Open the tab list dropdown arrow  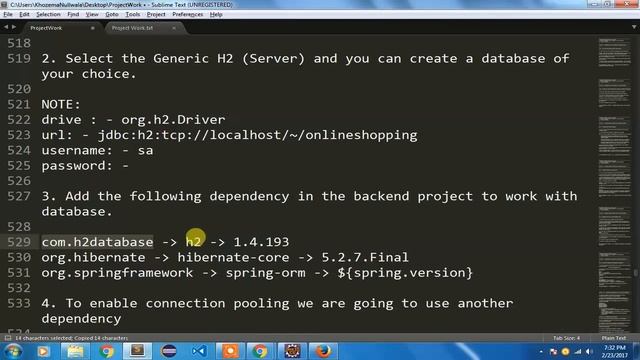[x=634, y=27]
